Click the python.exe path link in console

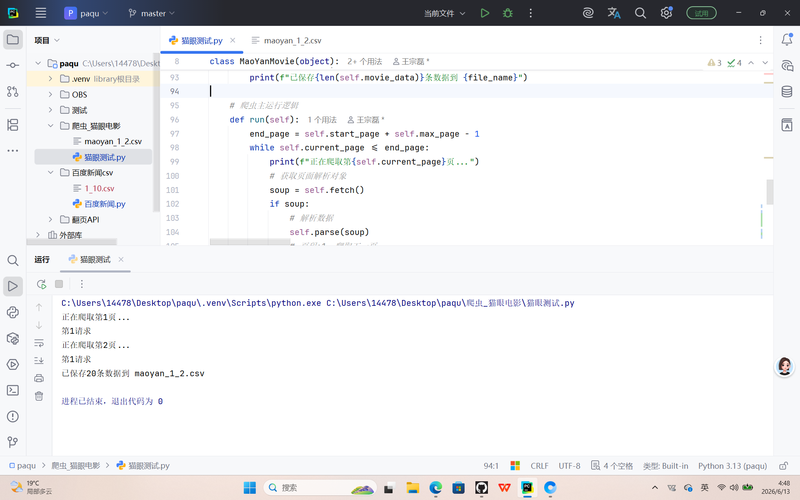(191, 303)
